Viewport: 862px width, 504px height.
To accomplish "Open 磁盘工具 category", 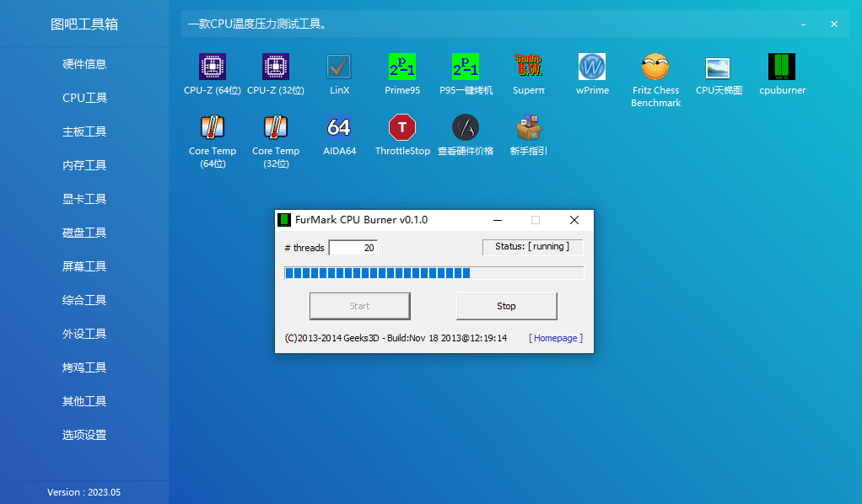I will (x=84, y=233).
